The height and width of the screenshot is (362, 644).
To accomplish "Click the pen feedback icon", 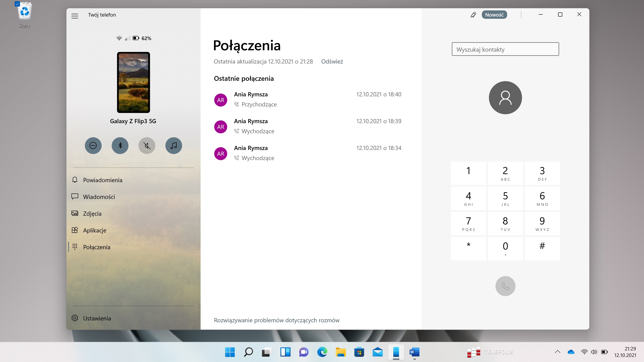I will pos(473,15).
